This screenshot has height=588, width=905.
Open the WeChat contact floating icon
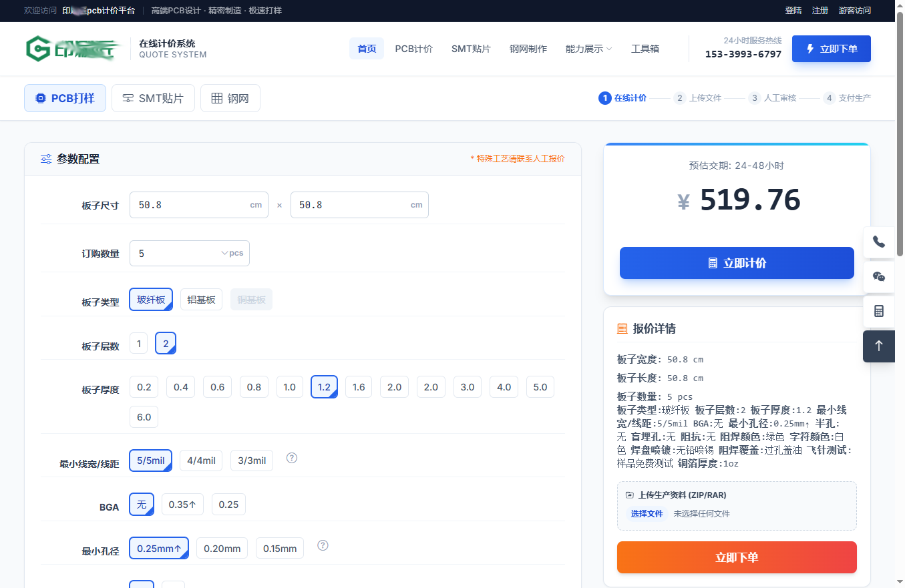point(878,277)
